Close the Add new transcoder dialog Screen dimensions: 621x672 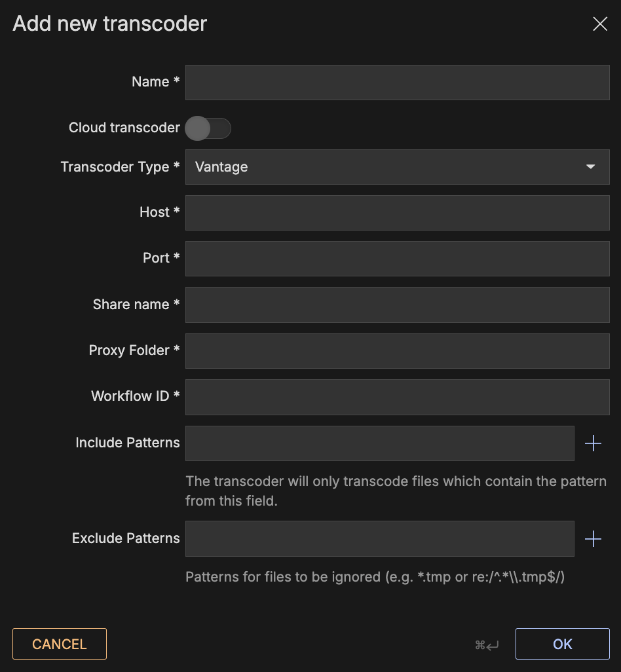599,24
